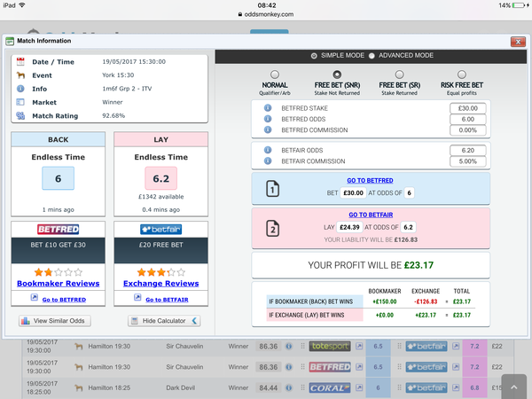Follow the Go to BETFAIR link
The height and width of the screenshot is (399, 532).
[167, 300]
